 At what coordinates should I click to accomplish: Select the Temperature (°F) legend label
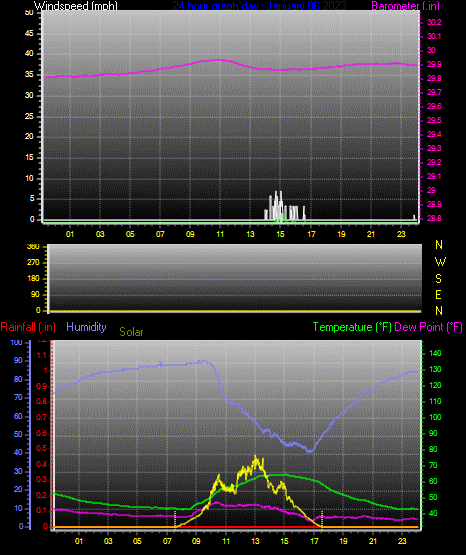352,327
